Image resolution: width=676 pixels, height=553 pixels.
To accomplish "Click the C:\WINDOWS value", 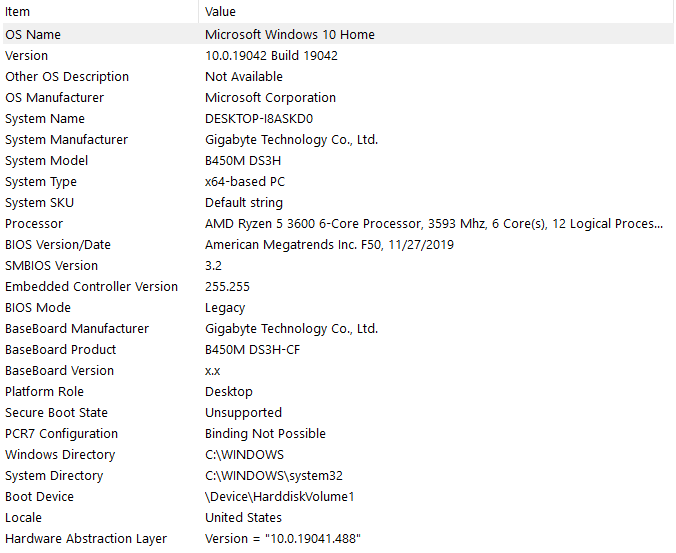I will click(x=244, y=455).
